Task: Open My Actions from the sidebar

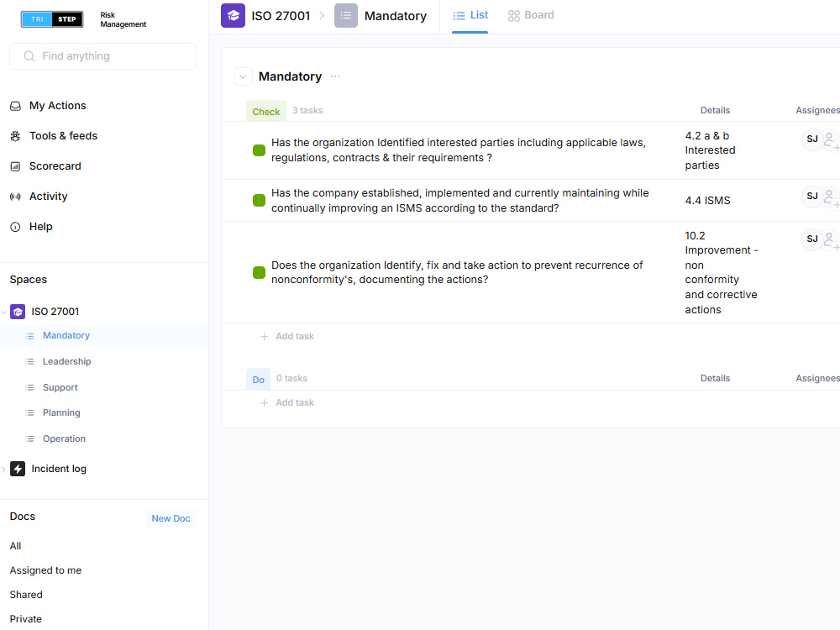Action: 59,105
